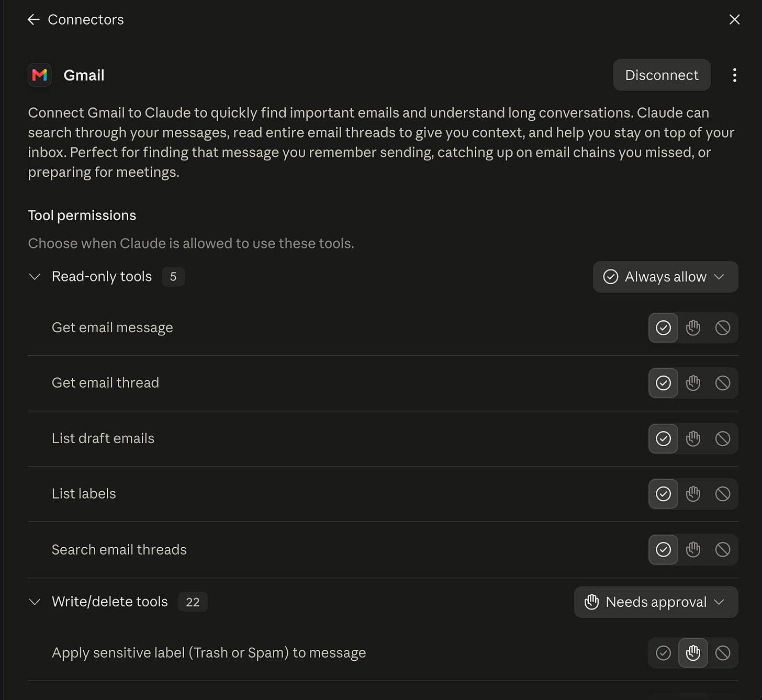This screenshot has width=762, height=700.
Task: Block the Get email thread tool
Action: pos(723,383)
